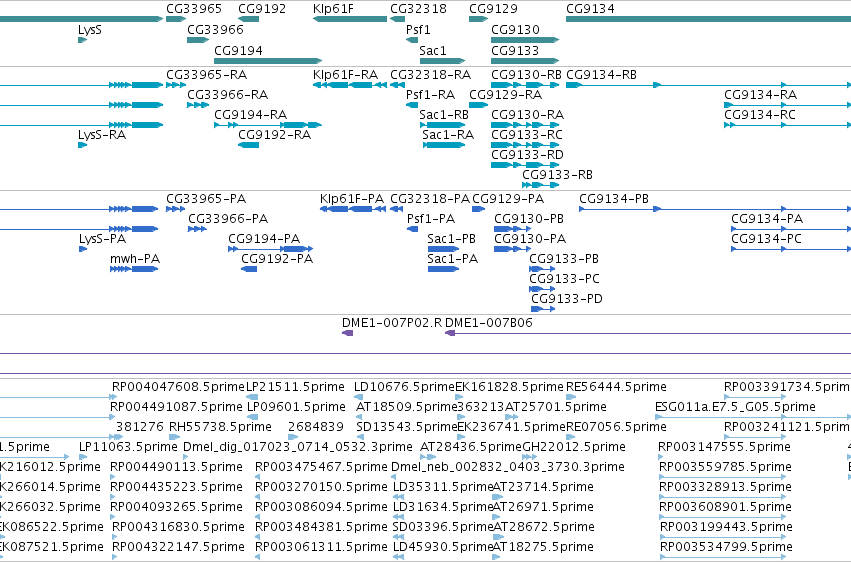The width and height of the screenshot is (851, 562).
Task: Select the CG9133-RD transcript label
Action: 528,155
